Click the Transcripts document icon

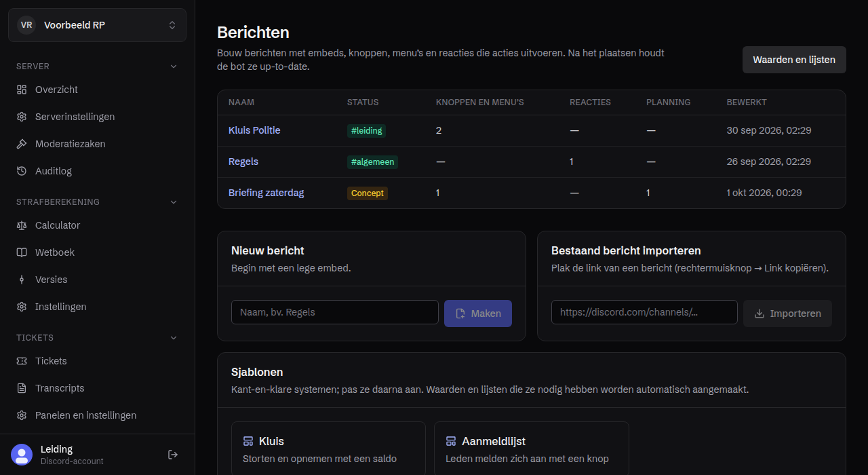coord(22,388)
